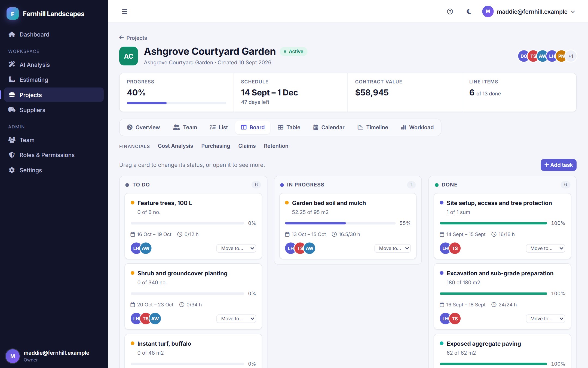This screenshot has width=588, height=368.
Task: Go back via the Projects arrow link
Action: point(133,38)
